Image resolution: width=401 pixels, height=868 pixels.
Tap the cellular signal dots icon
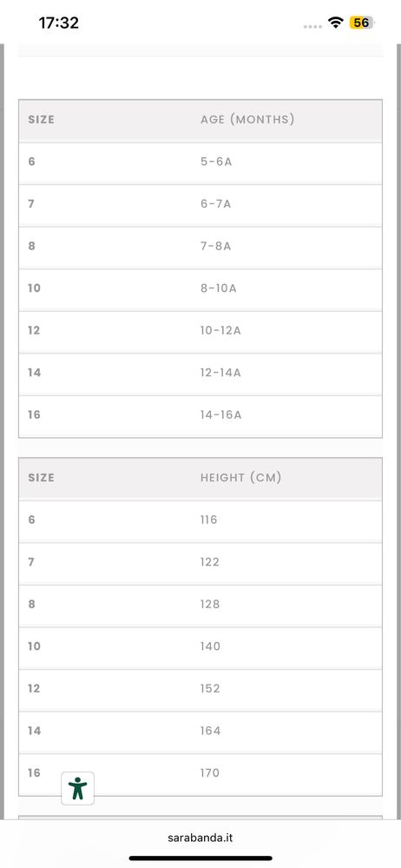(x=312, y=26)
